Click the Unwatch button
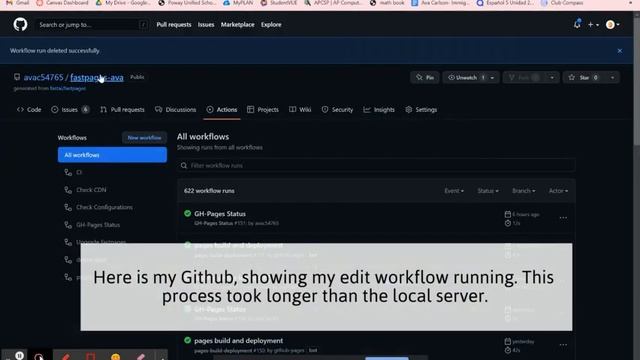The image size is (640, 360). coord(466,78)
